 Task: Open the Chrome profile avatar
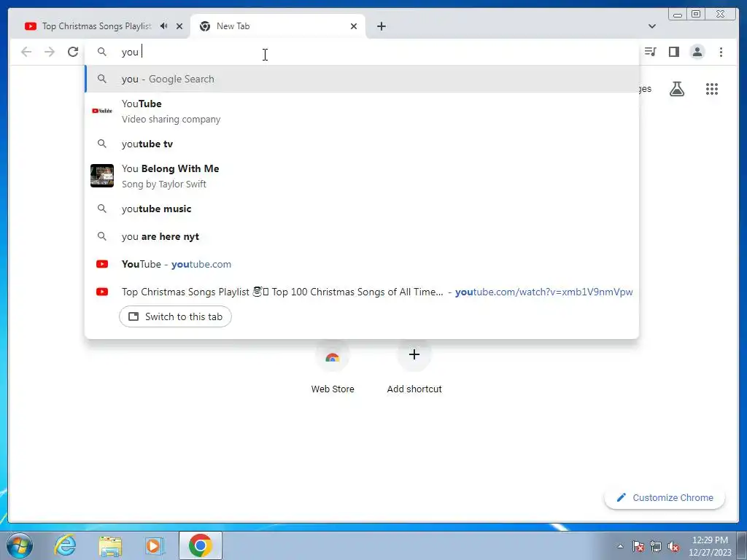pyautogui.click(x=697, y=52)
